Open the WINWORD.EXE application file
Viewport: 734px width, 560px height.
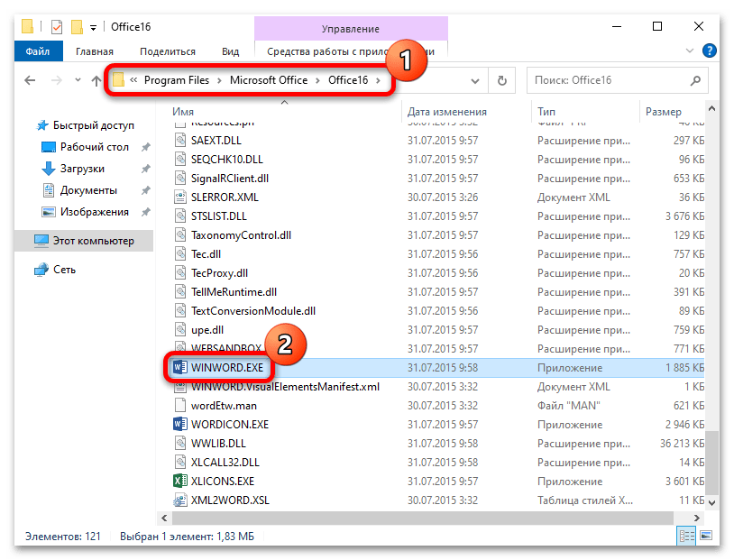pyautogui.click(x=227, y=368)
